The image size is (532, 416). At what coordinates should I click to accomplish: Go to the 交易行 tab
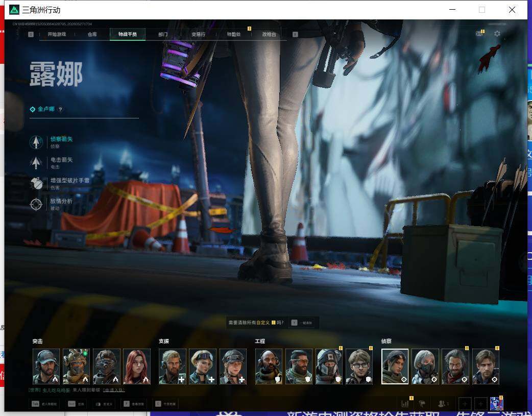[198, 34]
